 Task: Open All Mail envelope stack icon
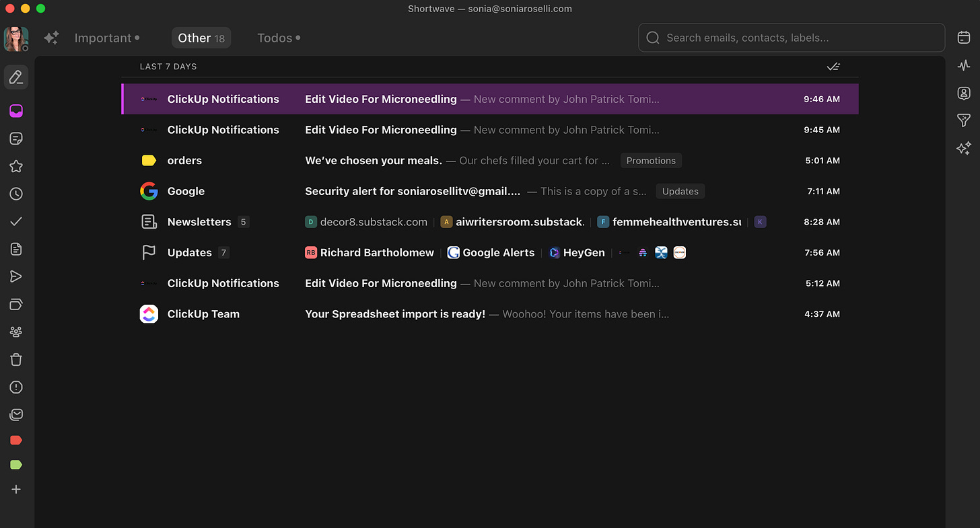click(x=16, y=415)
